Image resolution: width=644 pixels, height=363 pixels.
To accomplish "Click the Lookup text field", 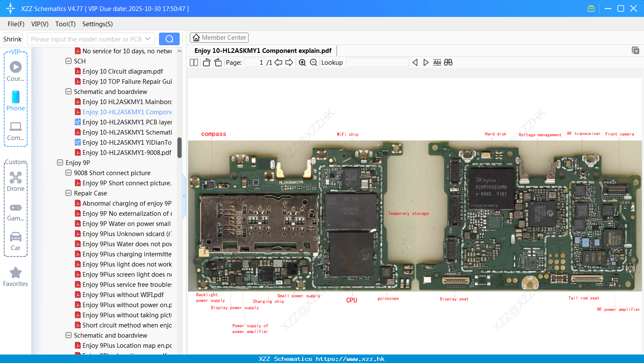I will (378, 63).
